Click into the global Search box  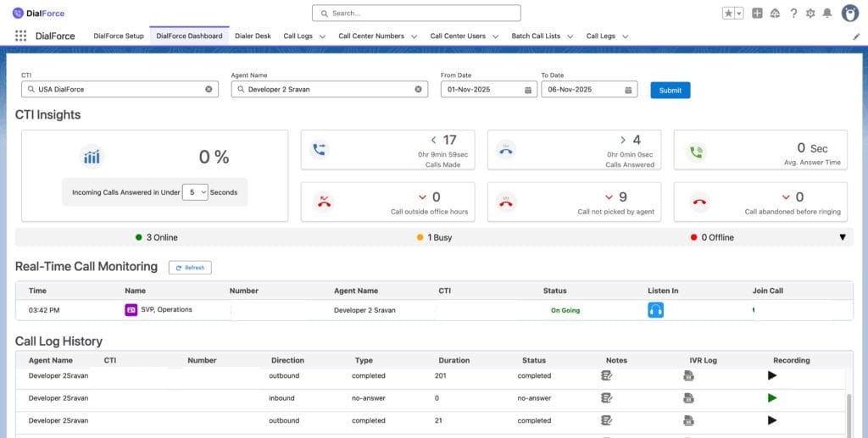point(416,13)
